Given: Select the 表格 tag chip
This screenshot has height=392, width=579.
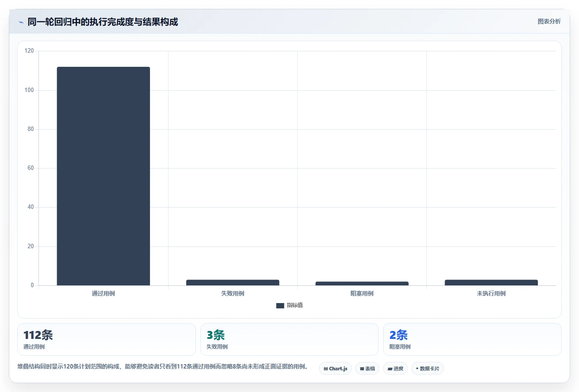Looking at the screenshot, I should point(367,369).
